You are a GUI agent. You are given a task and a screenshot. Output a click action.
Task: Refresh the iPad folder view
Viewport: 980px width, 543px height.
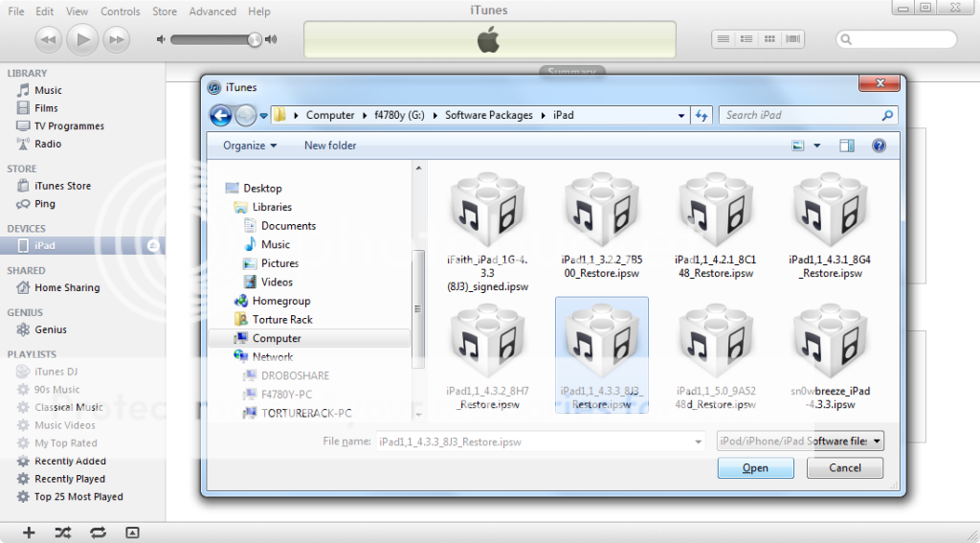(x=702, y=116)
